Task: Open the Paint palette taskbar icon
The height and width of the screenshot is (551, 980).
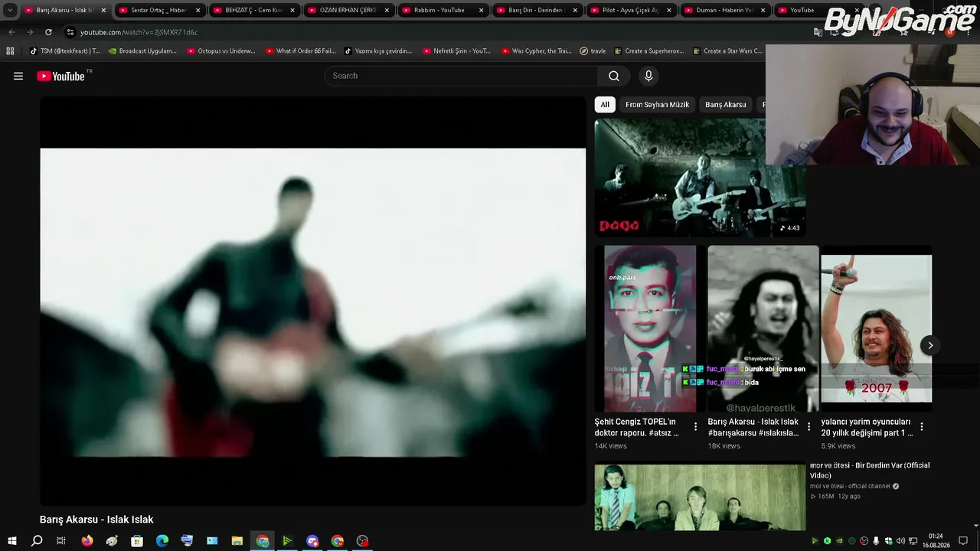Action: point(113,541)
